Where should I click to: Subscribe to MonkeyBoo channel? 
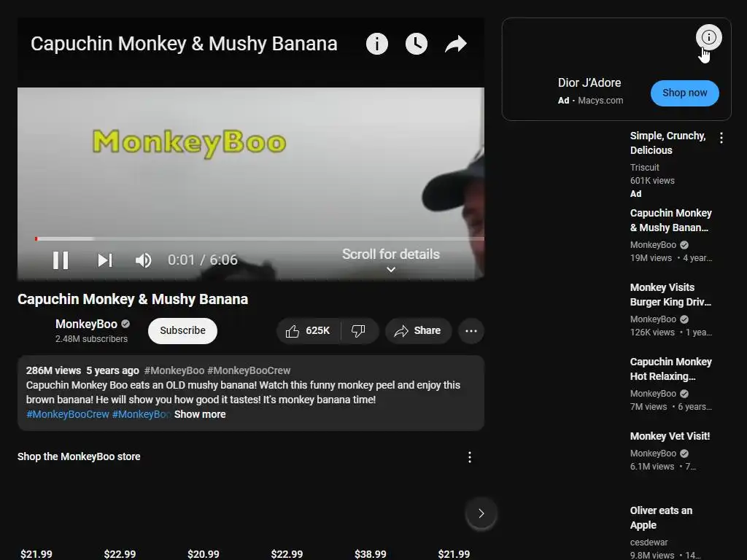(182, 330)
